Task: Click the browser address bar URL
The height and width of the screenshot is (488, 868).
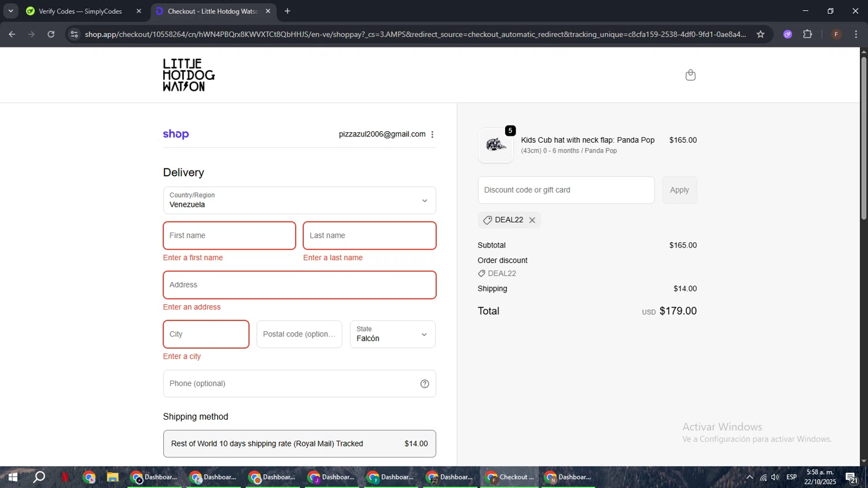Action: (x=415, y=34)
